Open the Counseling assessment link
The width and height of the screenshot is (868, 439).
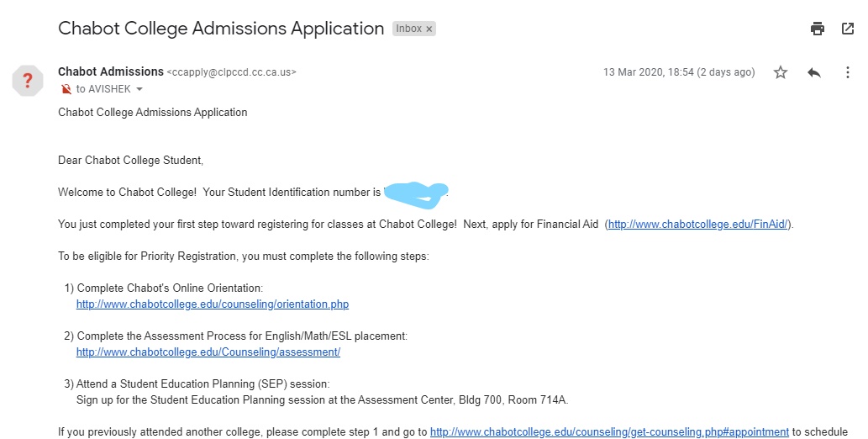click(208, 352)
